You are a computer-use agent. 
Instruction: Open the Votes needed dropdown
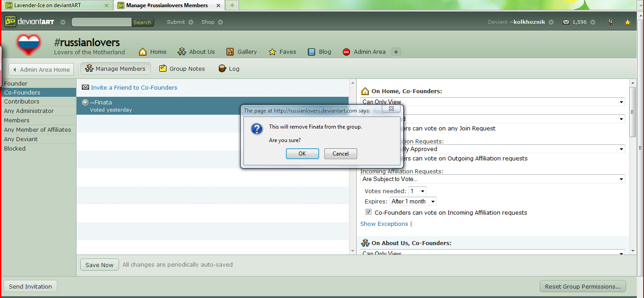[417, 191]
